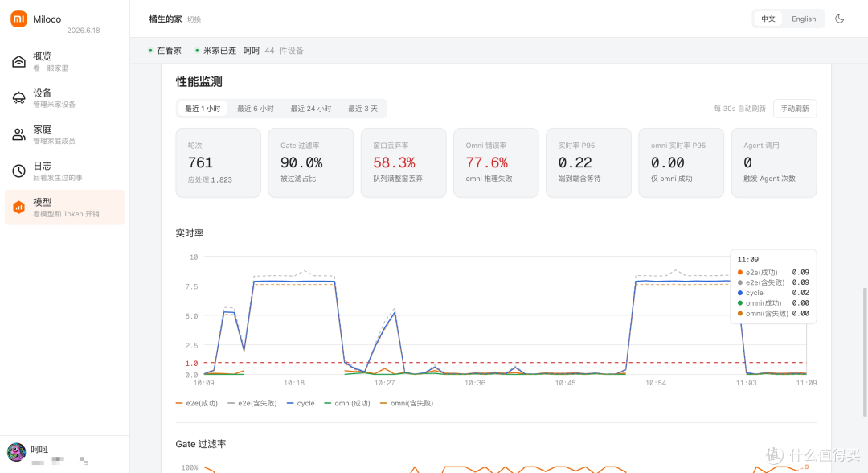Toggle dark mode moon icon

tap(839, 19)
